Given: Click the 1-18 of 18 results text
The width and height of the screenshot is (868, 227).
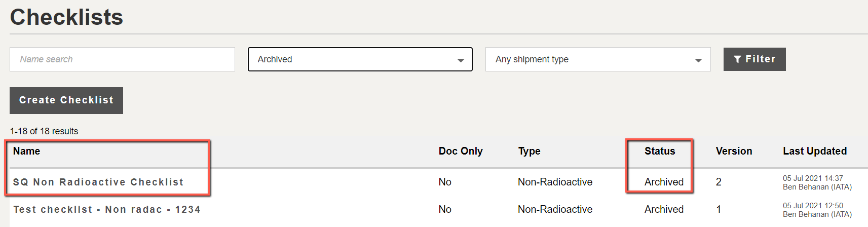Looking at the screenshot, I should [44, 131].
